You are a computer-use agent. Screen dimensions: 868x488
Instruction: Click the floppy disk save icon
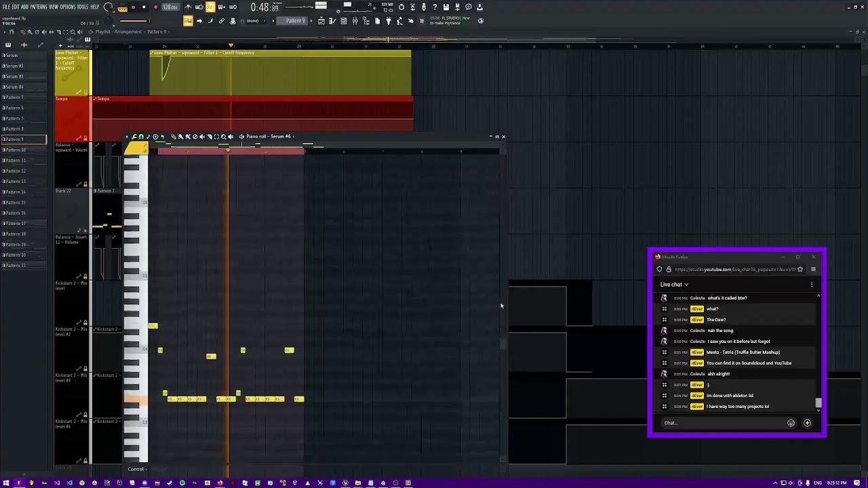(446, 7)
